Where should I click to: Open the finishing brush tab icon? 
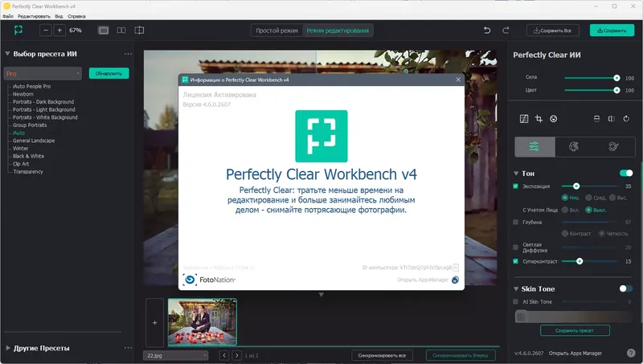[x=613, y=147]
